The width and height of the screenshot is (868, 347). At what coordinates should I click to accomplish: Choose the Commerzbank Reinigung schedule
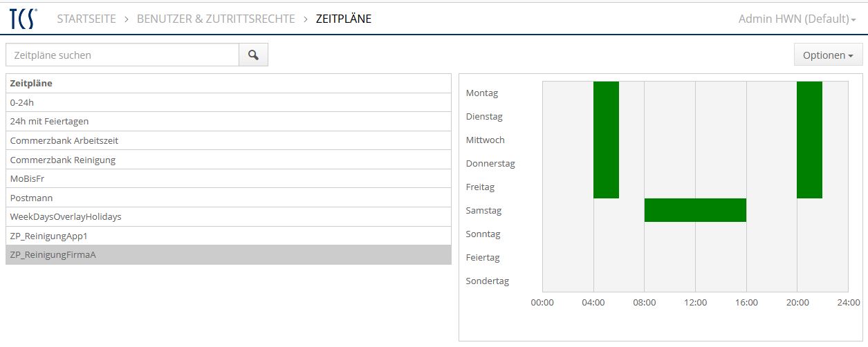[63, 160]
